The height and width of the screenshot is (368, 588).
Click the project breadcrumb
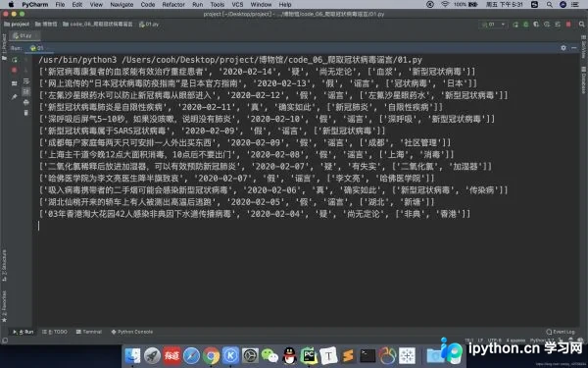coord(17,24)
